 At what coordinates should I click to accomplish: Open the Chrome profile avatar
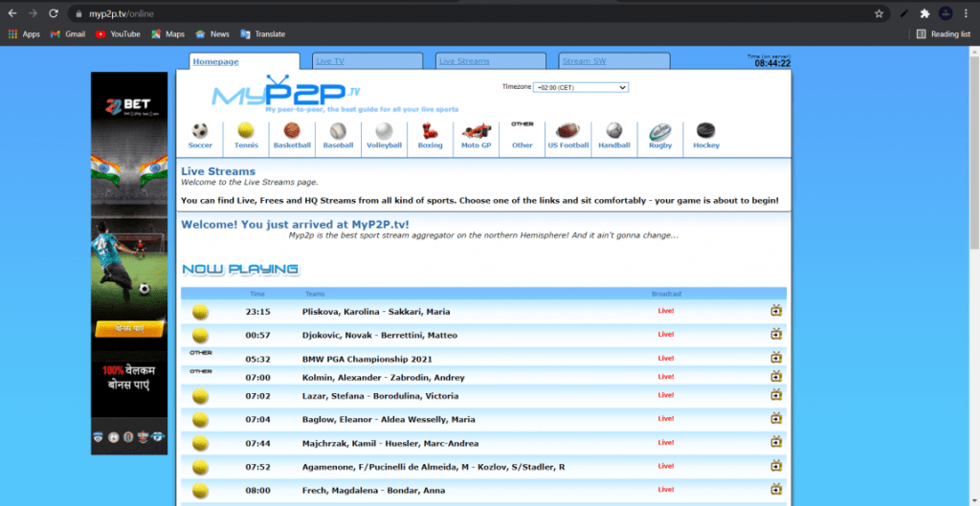tap(946, 13)
